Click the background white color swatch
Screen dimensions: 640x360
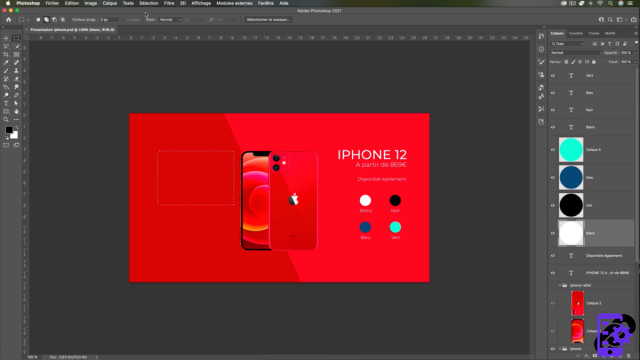[x=15, y=136]
